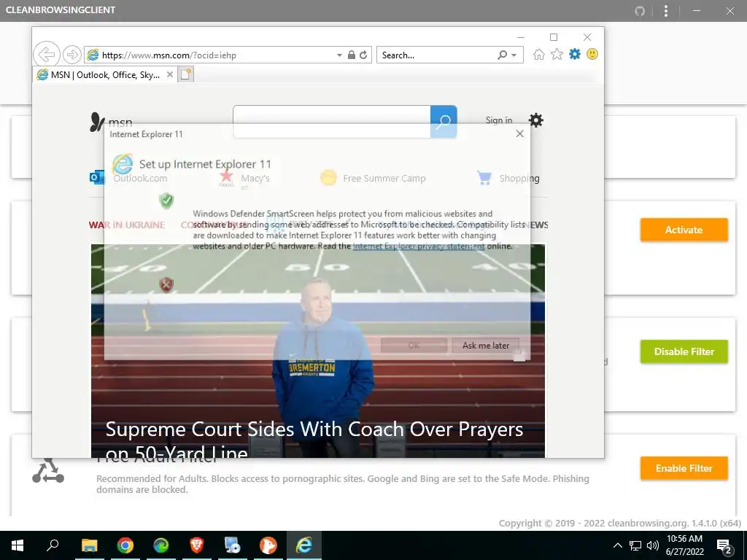Select WAR IN UKRAINE news category
Image resolution: width=747 pixels, height=560 pixels.
(x=127, y=225)
